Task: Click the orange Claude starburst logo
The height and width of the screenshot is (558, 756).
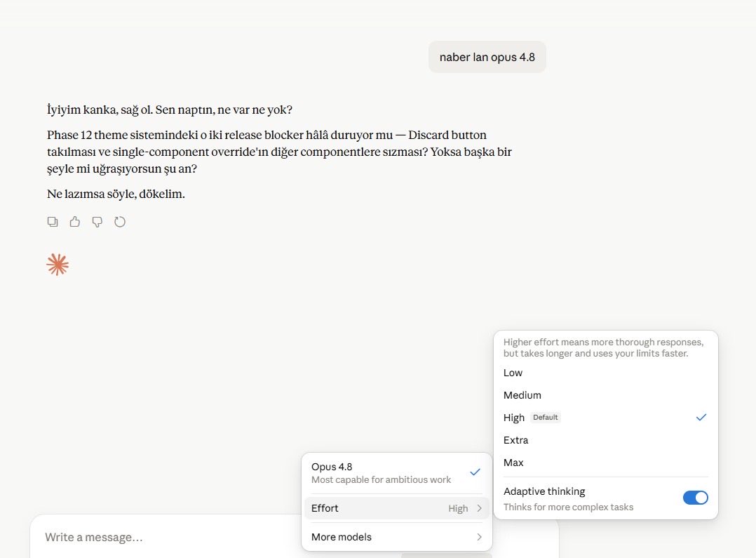Action: pos(58,265)
